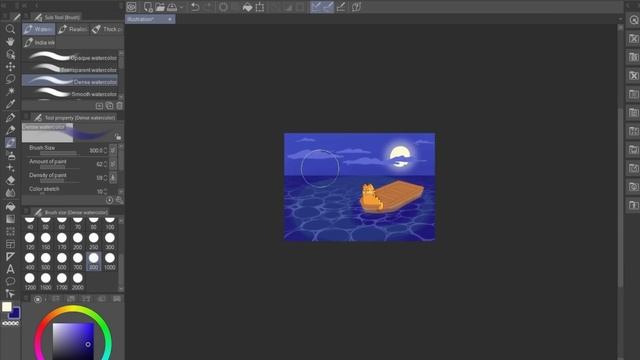Select brush size preset 2000
Screen dimensions: 640x360
pyautogui.click(x=78, y=281)
